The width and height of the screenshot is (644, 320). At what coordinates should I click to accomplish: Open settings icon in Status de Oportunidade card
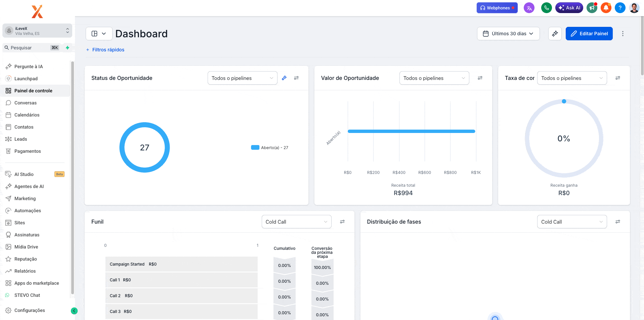point(296,78)
